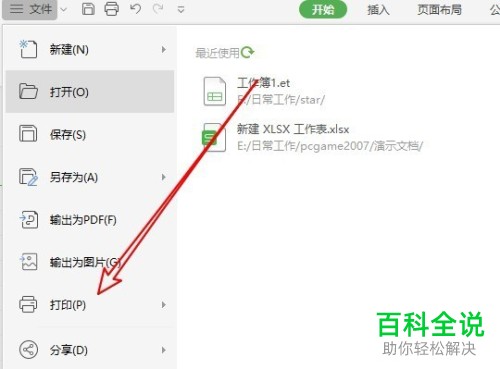Screen dimensions: 500x369
Task: Click the printer icon beside 打印(P)
Action: pyautogui.click(x=28, y=304)
